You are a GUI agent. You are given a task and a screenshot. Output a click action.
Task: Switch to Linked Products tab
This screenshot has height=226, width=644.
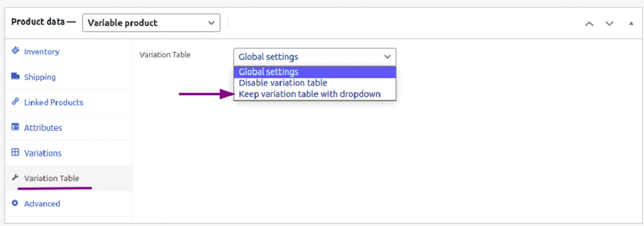click(x=68, y=102)
